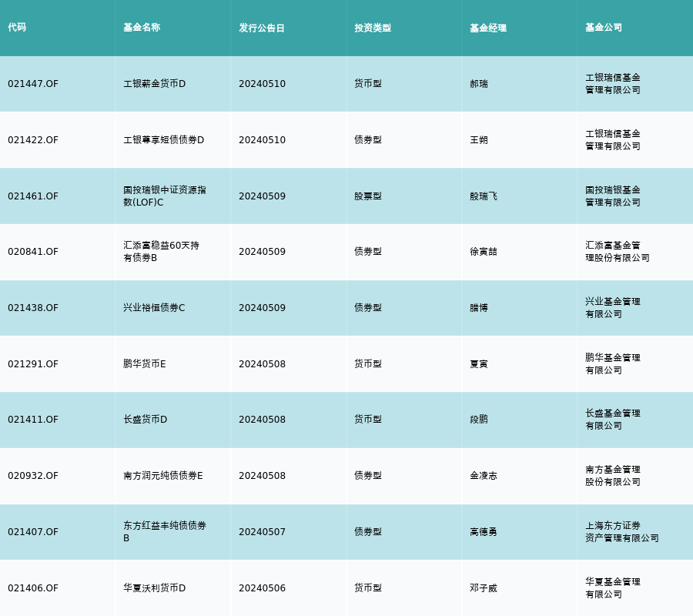Click fund name 兴业裕恒债券C
This screenshot has width=693, height=616.
(154, 307)
